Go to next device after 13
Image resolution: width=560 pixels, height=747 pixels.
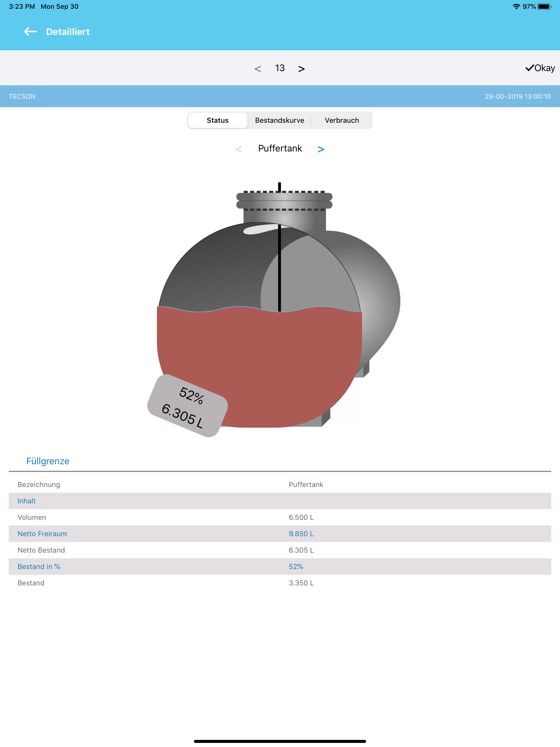click(x=301, y=69)
